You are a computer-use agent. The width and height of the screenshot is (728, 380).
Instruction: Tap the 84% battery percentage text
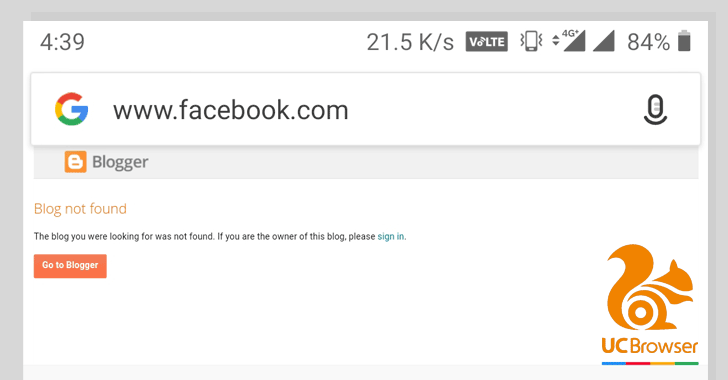[x=648, y=42]
